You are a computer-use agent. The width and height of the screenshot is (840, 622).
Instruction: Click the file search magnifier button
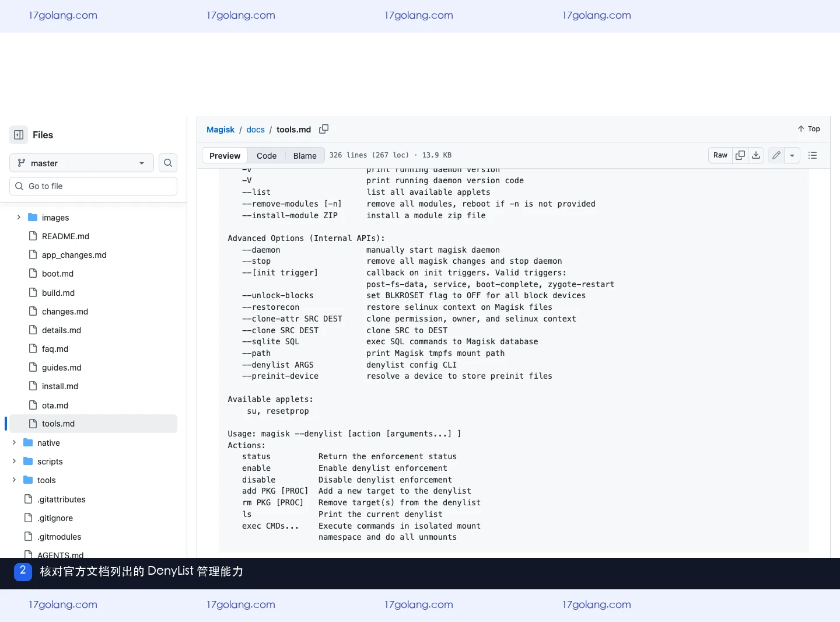[x=168, y=163]
